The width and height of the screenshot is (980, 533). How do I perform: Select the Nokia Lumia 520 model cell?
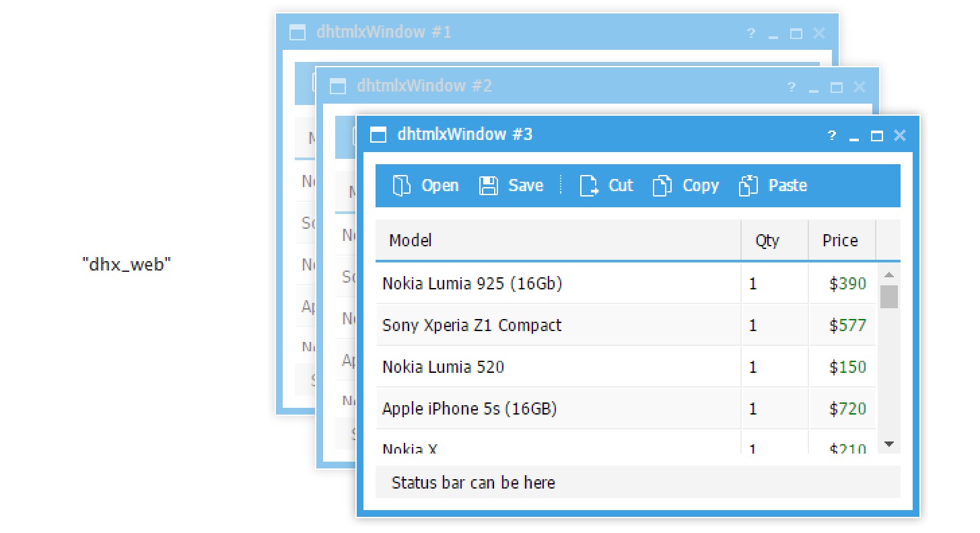(558, 367)
